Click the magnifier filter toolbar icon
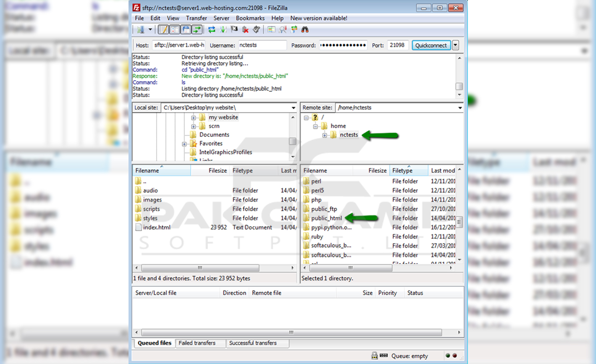This screenshot has height=364, width=596. tap(283, 29)
